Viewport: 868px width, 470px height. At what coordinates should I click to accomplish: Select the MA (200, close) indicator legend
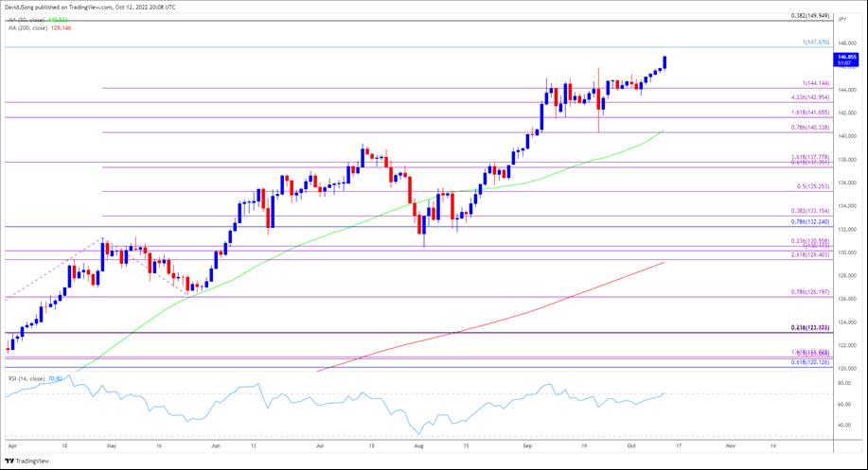point(38,27)
